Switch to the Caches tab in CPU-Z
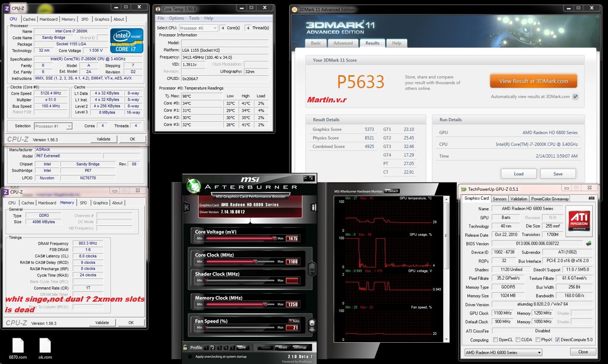 pyautogui.click(x=29, y=19)
